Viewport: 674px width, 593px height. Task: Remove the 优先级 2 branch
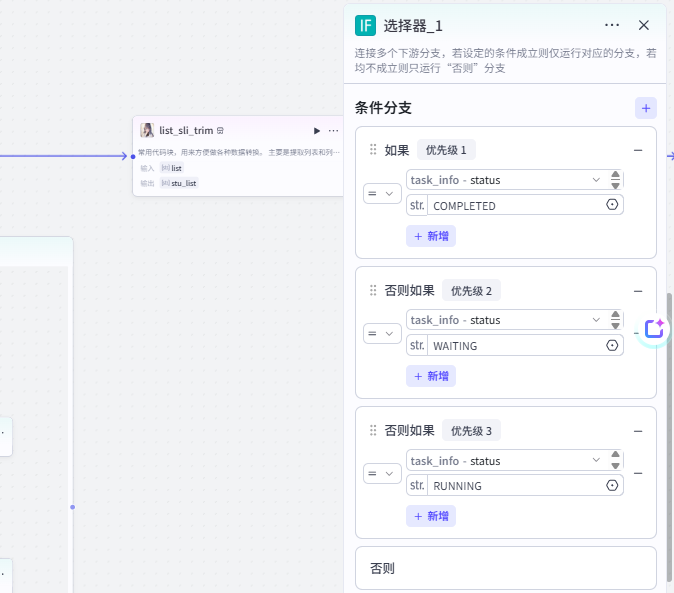pos(638,291)
